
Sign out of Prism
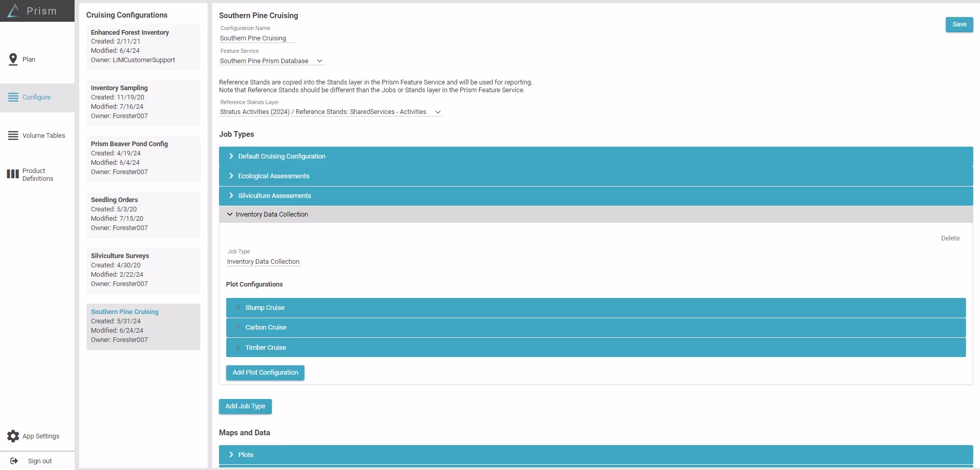pos(37,461)
